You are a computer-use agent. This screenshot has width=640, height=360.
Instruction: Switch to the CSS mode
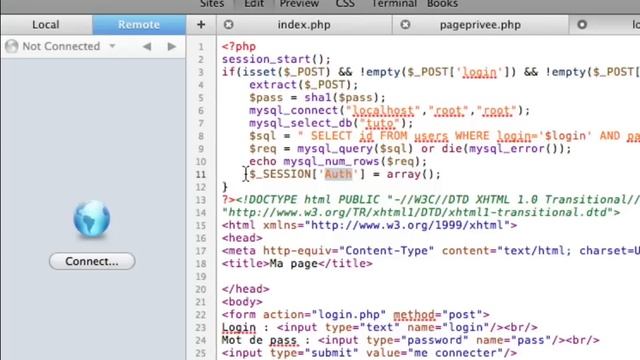[x=345, y=4]
